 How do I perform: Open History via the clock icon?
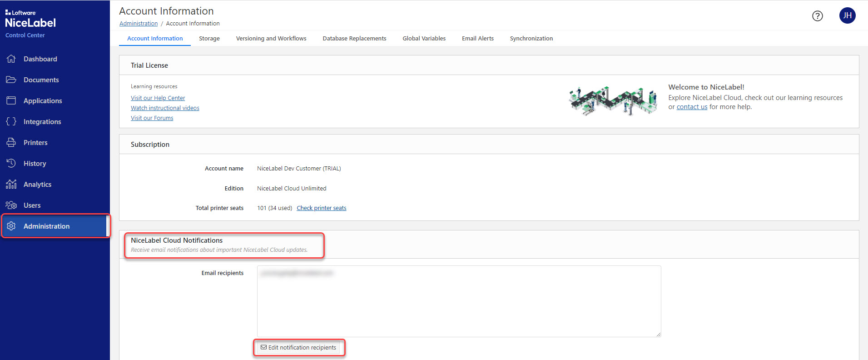coord(11,163)
